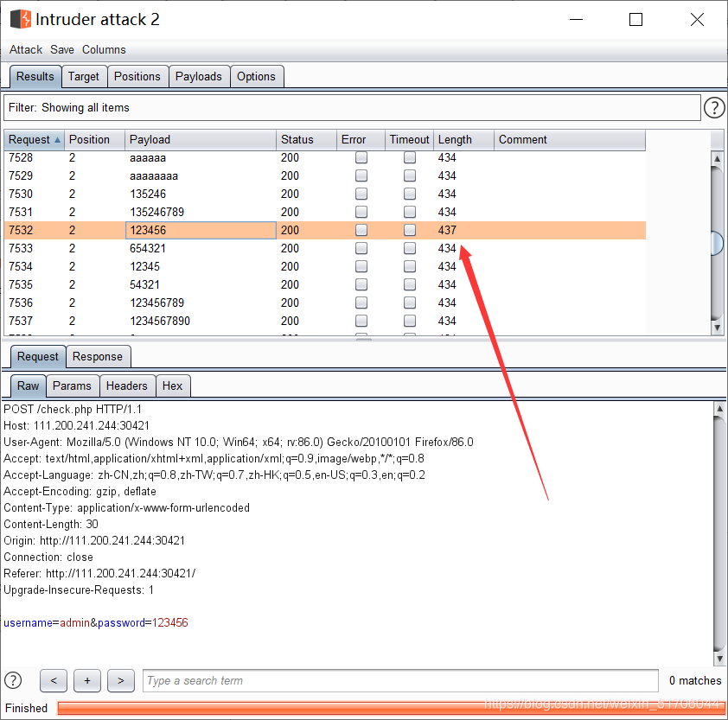Switch to the Headers view tab

pyautogui.click(x=127, y=385)
